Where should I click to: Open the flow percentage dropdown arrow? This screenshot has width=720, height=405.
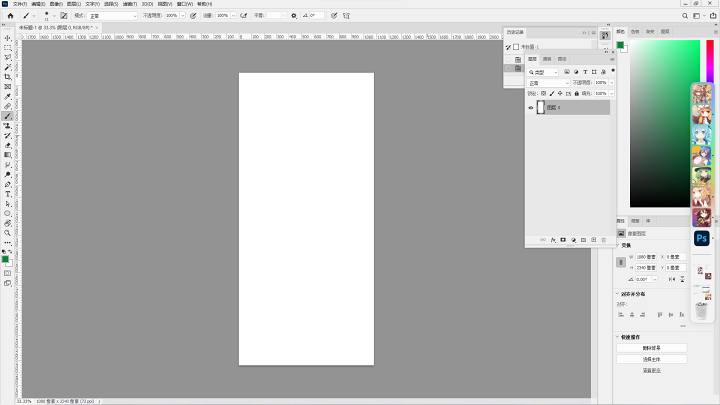pos(233,16)
